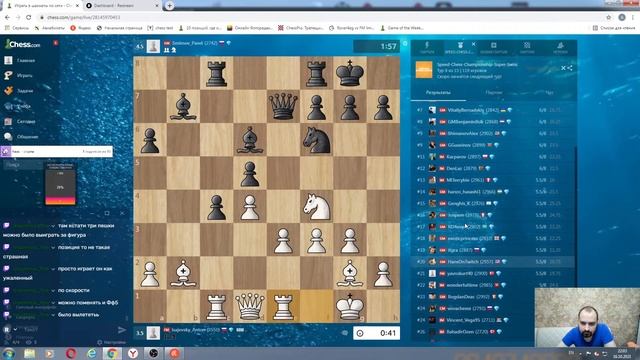Open a new browser tab with the plus button
This screenshot has width=640, height=360.
click(x=169, y=6)
